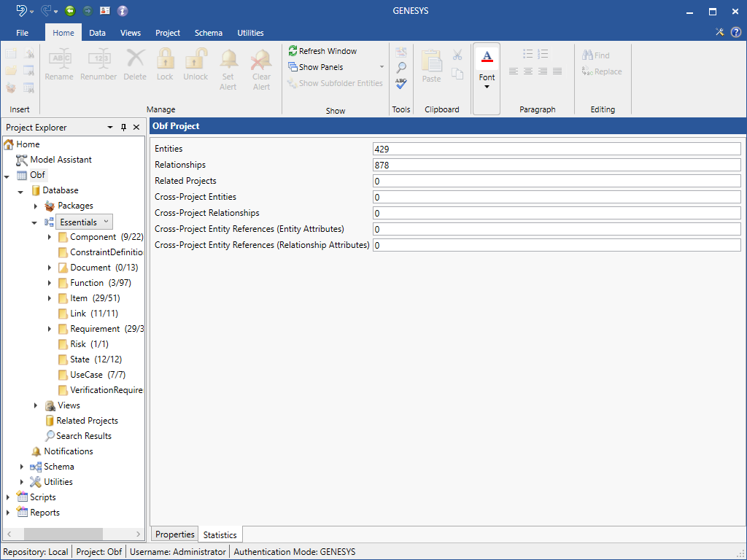This screenshot has height=560, width=747.
Task: Run the ABC spell check tool
Action: (401, 84)
